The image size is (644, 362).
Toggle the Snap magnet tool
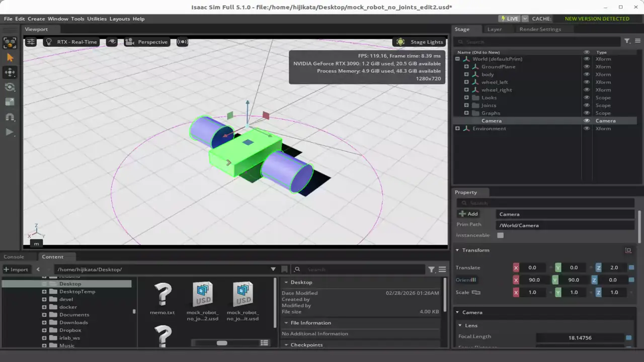click(x=10, y=117)
